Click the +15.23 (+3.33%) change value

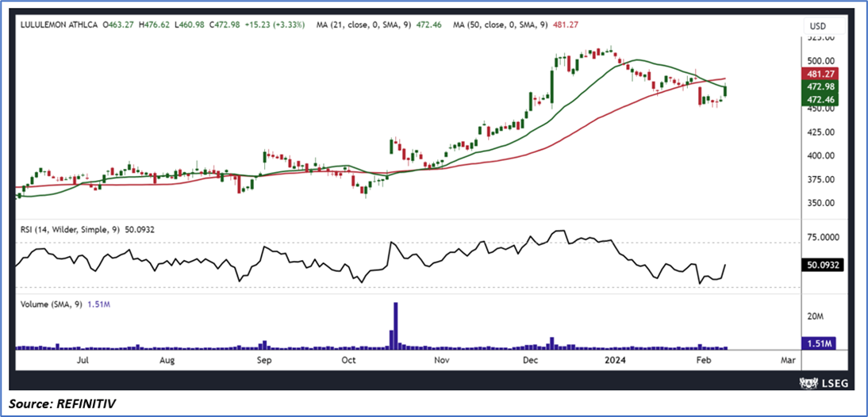274,25
